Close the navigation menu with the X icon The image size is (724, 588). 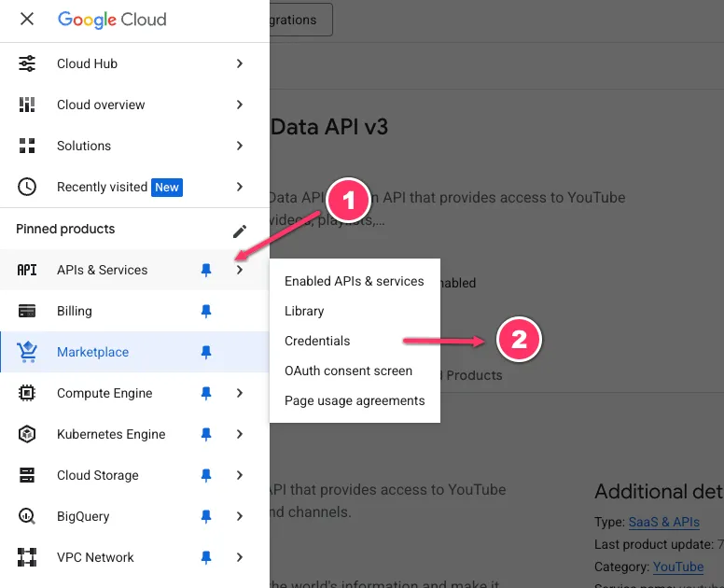click(27, 19)
